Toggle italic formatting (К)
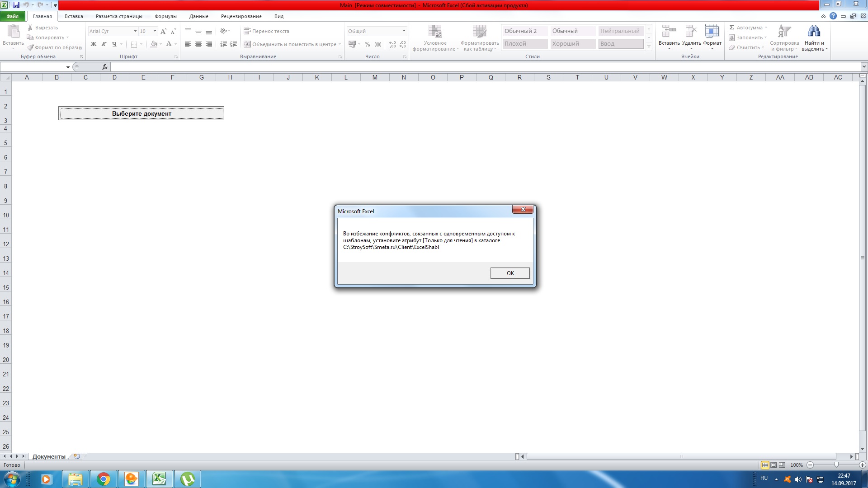This screenshot has width=868, height=488. (104, 44)
